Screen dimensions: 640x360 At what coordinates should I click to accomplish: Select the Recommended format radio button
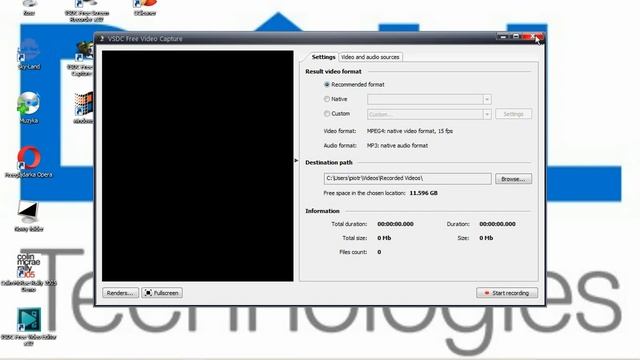click(327, 84)
